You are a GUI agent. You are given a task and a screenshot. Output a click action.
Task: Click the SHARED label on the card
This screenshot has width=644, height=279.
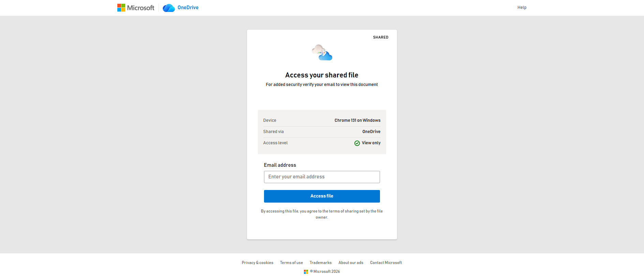381,37
